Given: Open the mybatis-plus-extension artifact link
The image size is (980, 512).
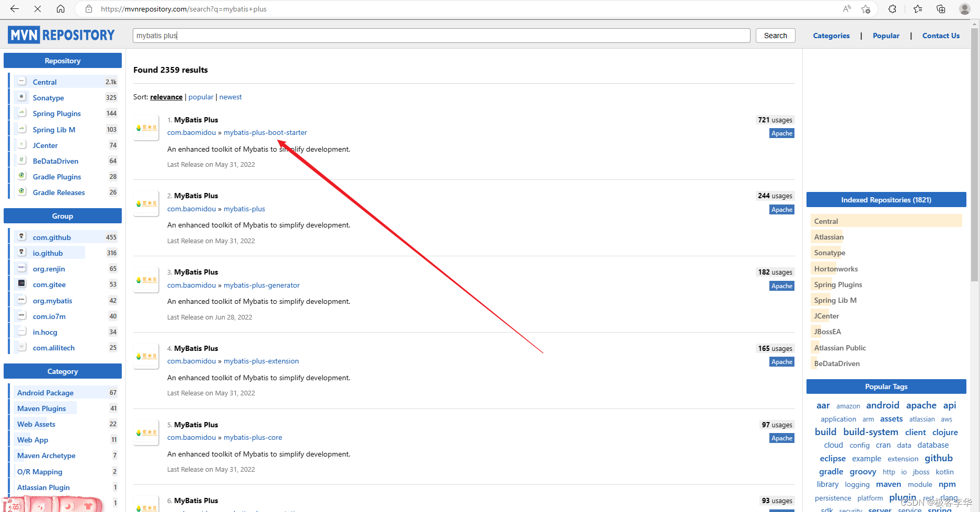Looking at the screenshot, I should pos(261,361).
